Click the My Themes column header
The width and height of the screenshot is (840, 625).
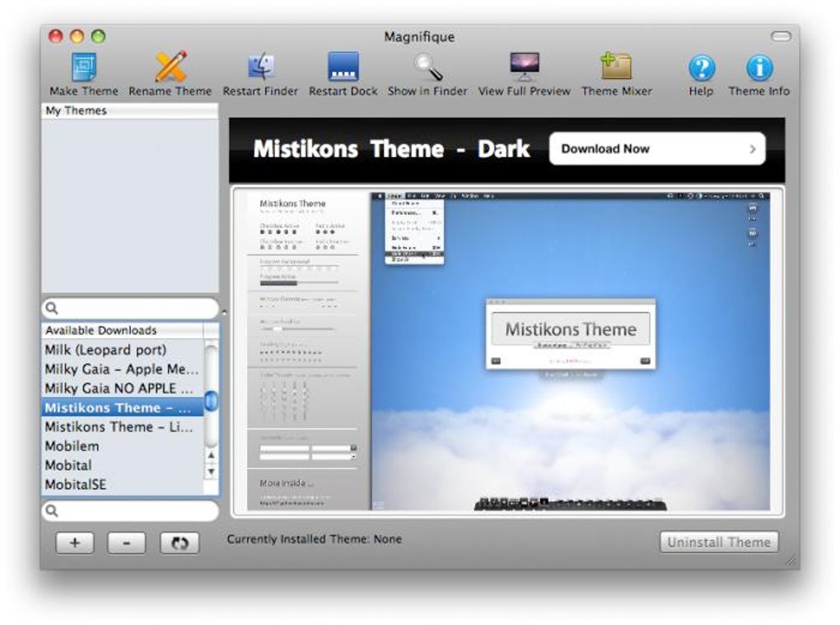(130, 111)
